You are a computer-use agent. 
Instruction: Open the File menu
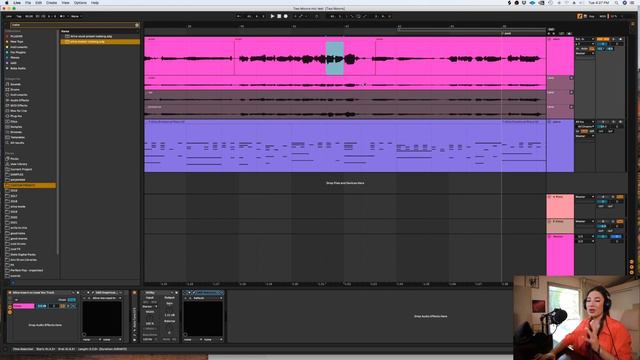click(28, 3)
